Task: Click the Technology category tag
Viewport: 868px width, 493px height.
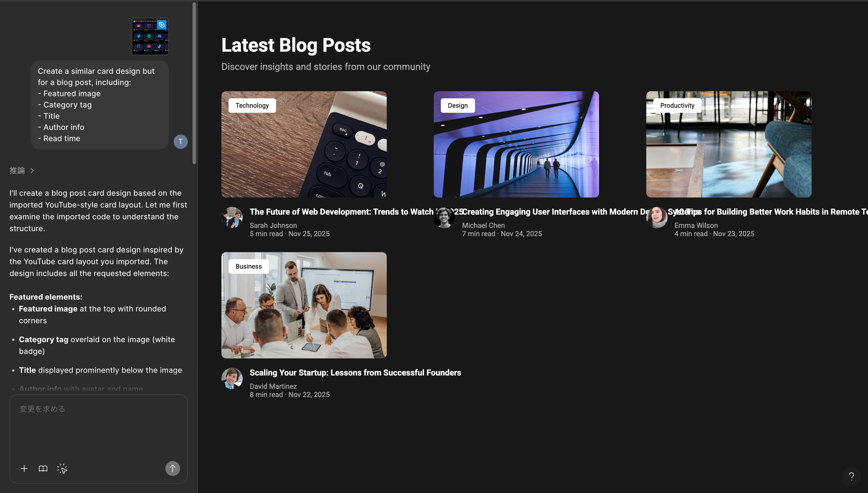Action: tap(252, 105)
